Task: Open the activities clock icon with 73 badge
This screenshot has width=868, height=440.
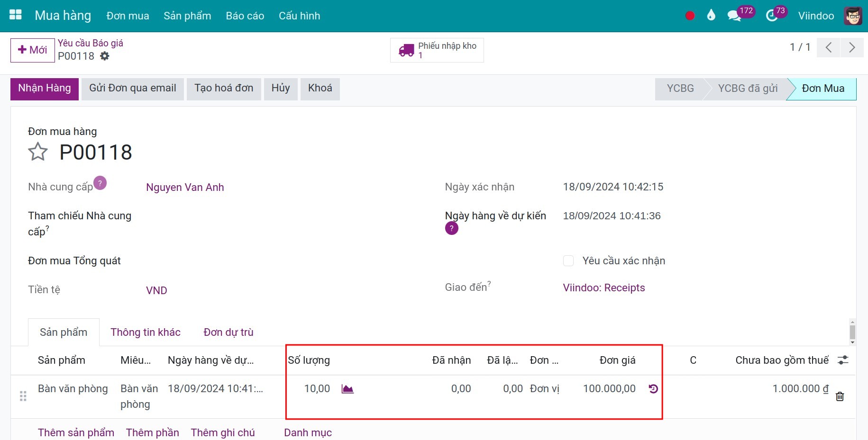Action: click(772, 16)
